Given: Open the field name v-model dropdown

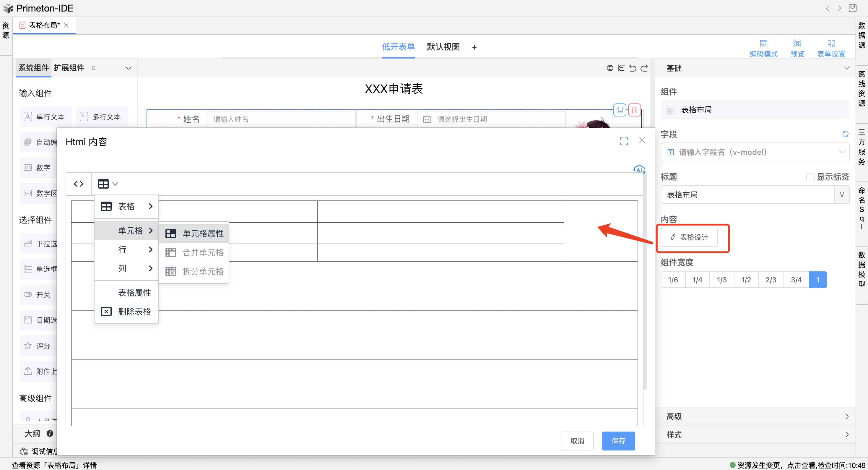Looking at the screenshot, I should tap(755, 152).
